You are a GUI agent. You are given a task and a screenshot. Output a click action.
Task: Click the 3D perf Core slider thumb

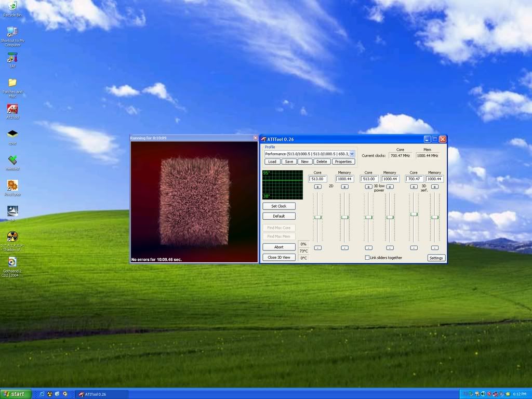(414, 215)
